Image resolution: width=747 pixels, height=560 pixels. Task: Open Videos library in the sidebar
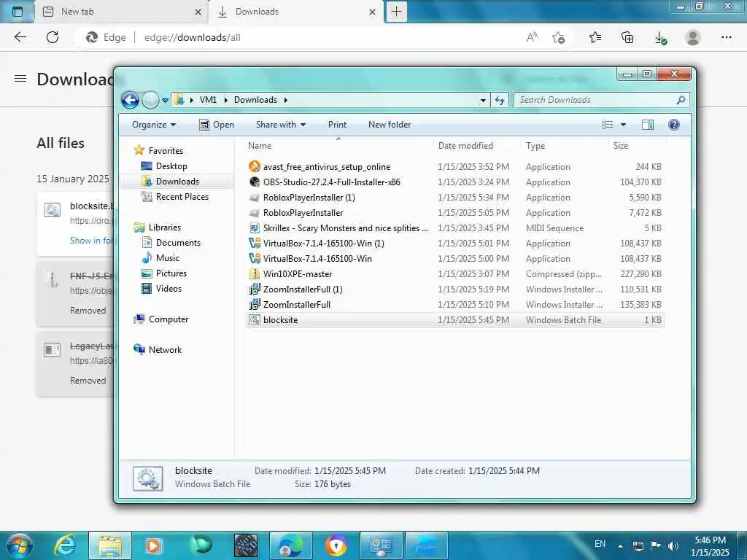click(169, 289)
